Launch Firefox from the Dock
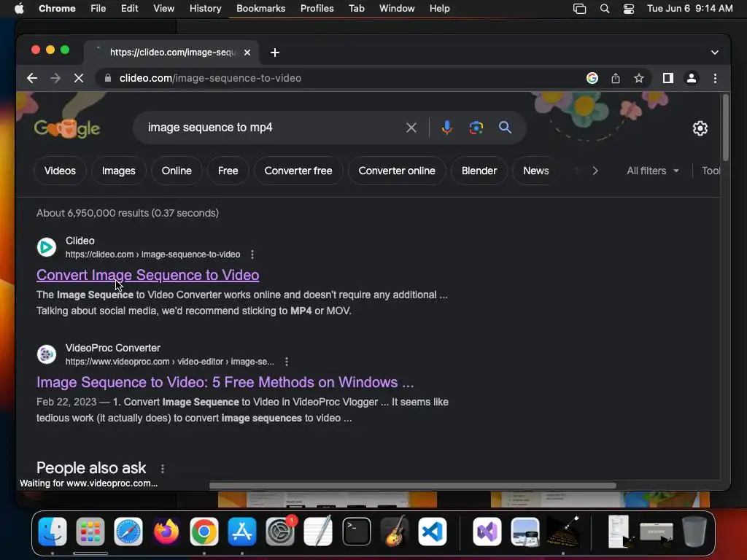The image size is (747, 560). point(166,532)
